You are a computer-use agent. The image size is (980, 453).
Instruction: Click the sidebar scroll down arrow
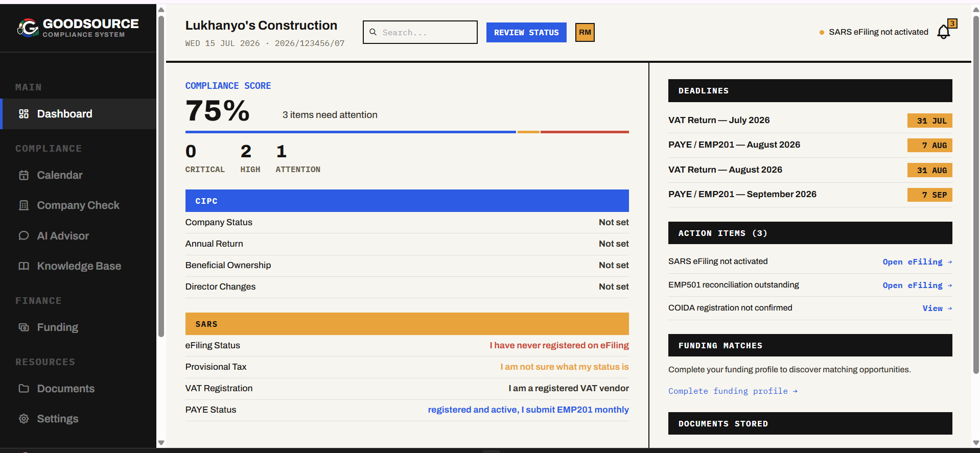[161, 443]
